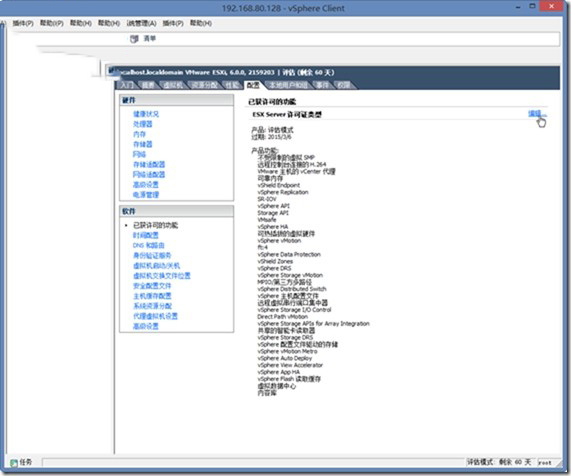Open the 存储器 hardware link

point(142,144)
